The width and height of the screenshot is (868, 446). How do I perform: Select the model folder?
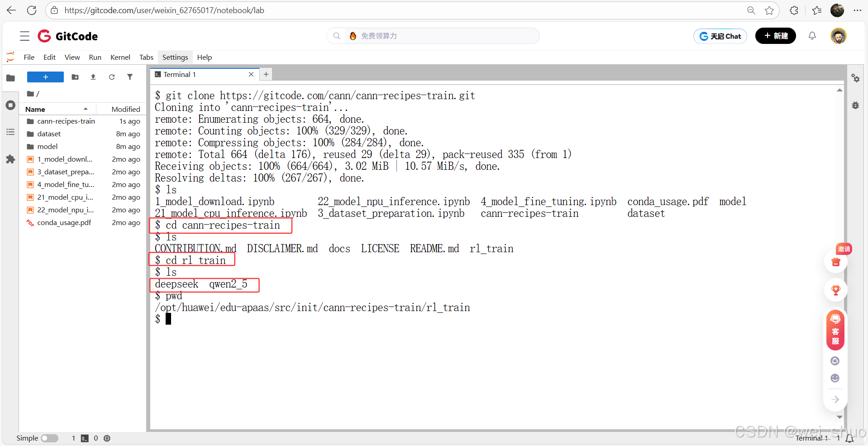point(83,147)
